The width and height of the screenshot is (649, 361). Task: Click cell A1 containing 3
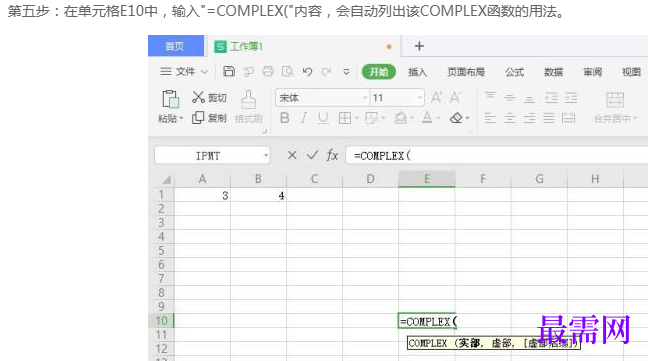(202, 195)
